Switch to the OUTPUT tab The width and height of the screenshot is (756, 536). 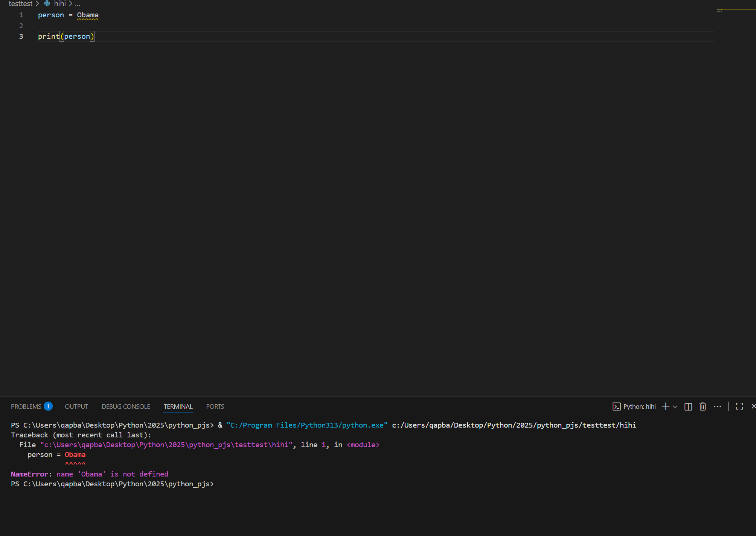pyautogui.click(x=76, y=407)
